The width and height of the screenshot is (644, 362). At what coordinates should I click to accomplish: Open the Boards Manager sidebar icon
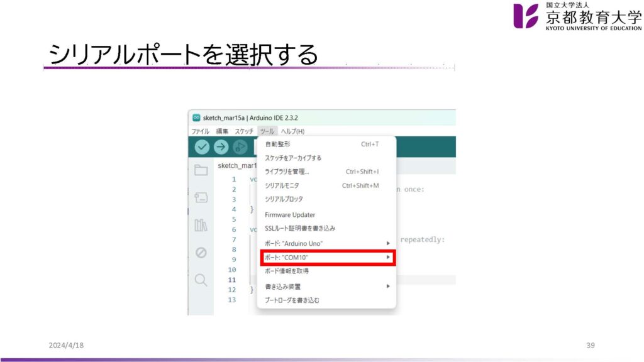click(201, 197)
